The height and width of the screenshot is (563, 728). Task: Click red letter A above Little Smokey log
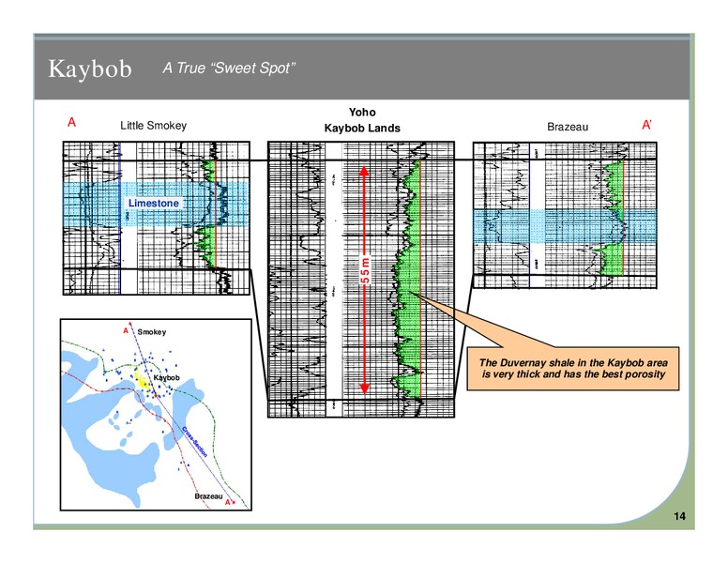point(71,122)
